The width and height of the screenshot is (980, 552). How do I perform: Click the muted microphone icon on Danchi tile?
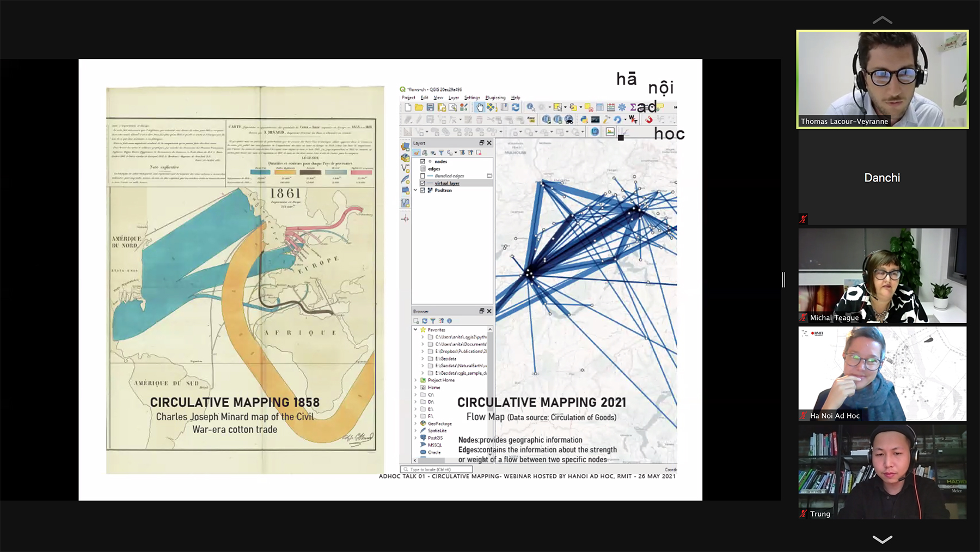coord(803,219)
